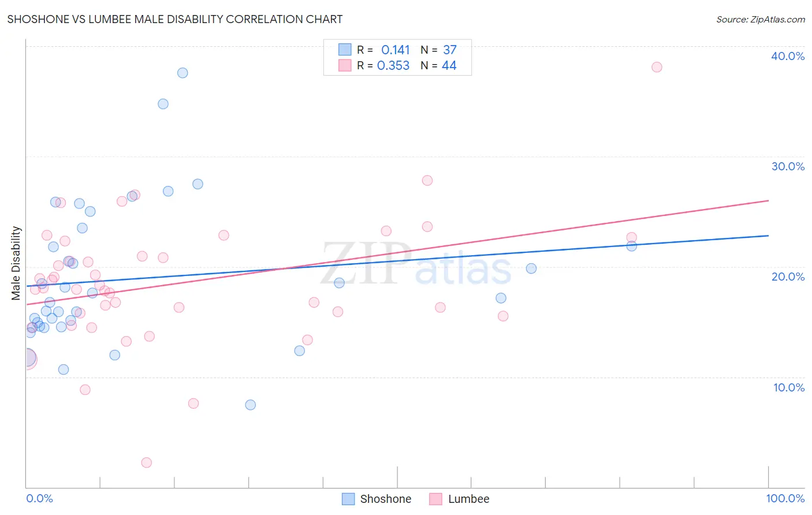Click the 30.0% y-axis tick label
Viewport: 812px width, 515px height.
click(788, 166)
